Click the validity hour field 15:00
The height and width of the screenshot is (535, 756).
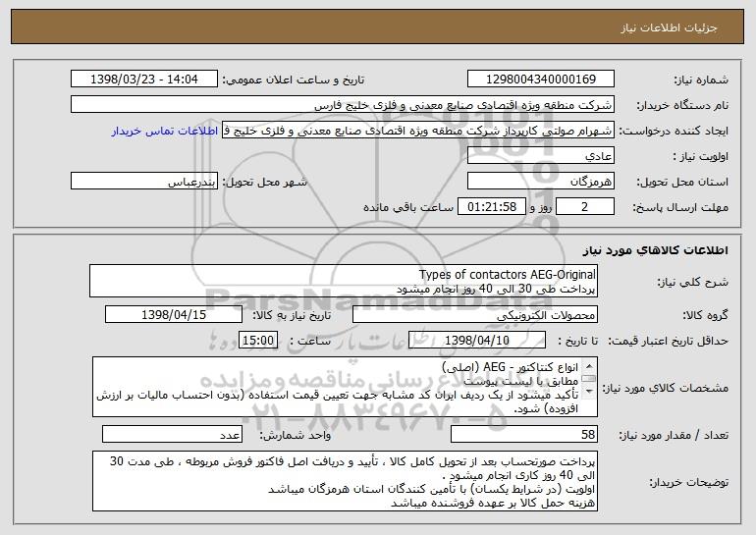coord(258,340)
